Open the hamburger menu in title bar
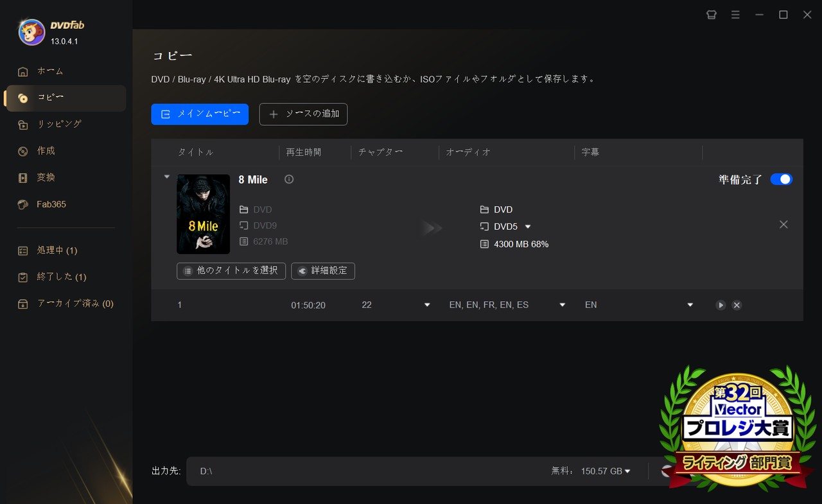Screen dimensions: 822x504 pos(735,15)
